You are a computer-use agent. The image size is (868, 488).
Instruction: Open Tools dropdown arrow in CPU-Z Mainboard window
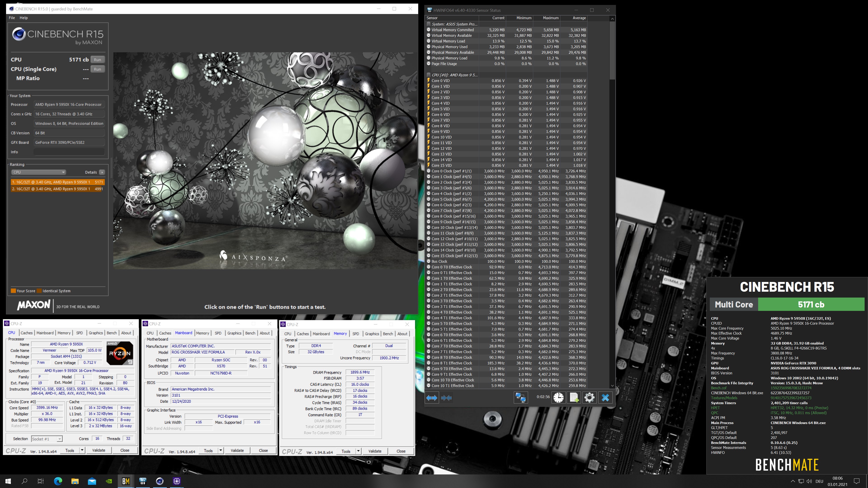221,451
